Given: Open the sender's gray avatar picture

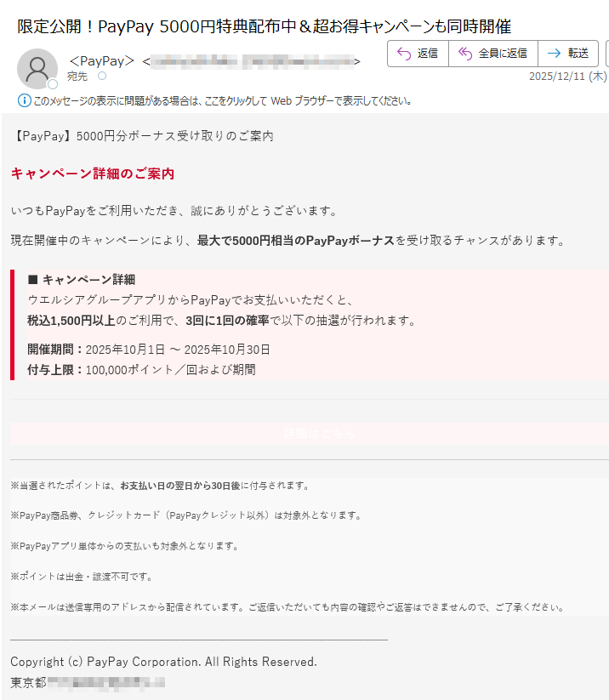Looking at the screenshot, I should [x=37, y=69].
